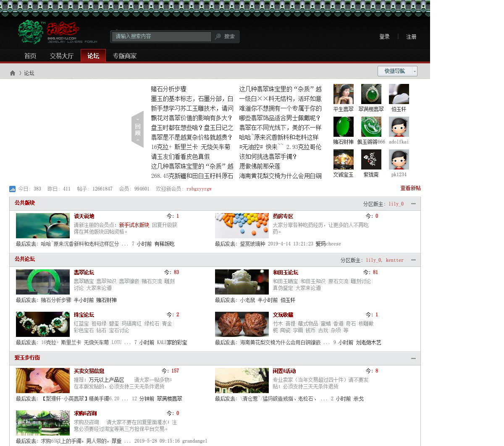
Task: Open 和田玉论坛 title link
Action: pos(286,272)
